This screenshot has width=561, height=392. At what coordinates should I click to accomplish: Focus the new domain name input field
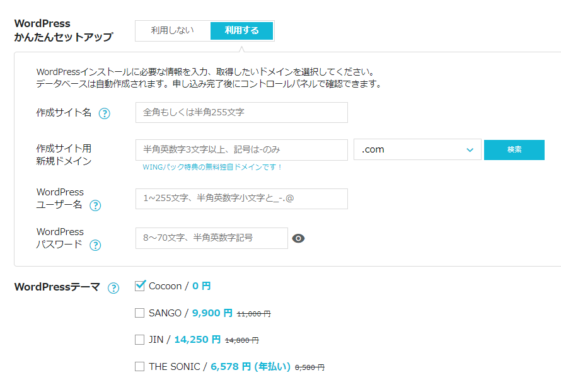241,150
